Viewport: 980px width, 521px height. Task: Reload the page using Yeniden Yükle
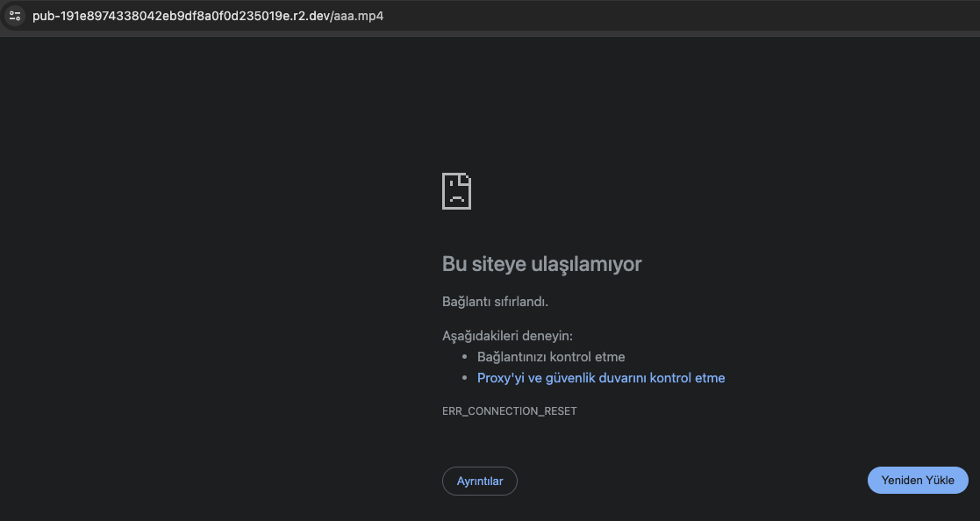pyautogui.click(x=918, y=480)
